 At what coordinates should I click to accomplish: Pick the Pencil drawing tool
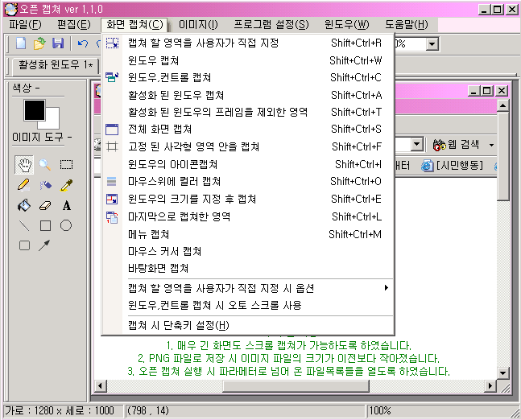24,185
